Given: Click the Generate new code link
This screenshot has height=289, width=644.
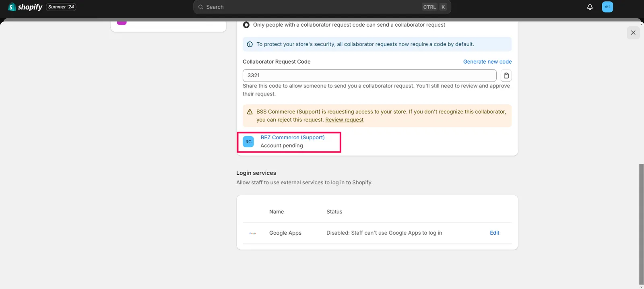Looking at the screenshot, I should (487, 62).
